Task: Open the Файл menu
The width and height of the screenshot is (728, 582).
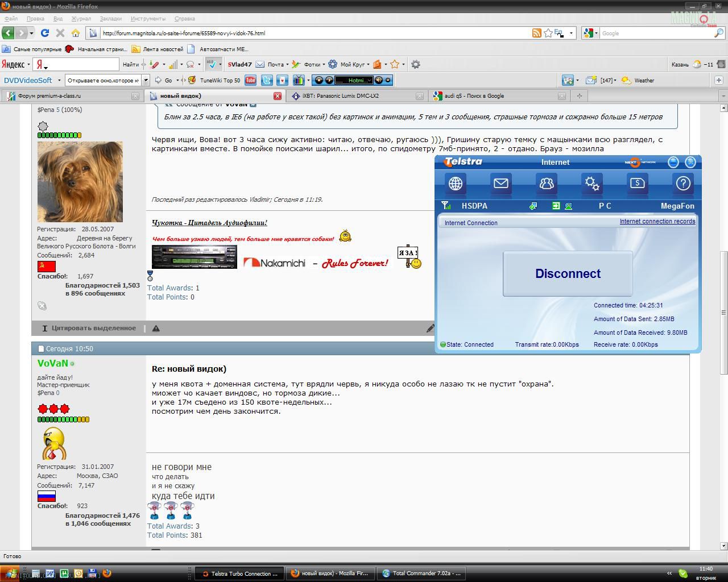Action: coord(11,19)
